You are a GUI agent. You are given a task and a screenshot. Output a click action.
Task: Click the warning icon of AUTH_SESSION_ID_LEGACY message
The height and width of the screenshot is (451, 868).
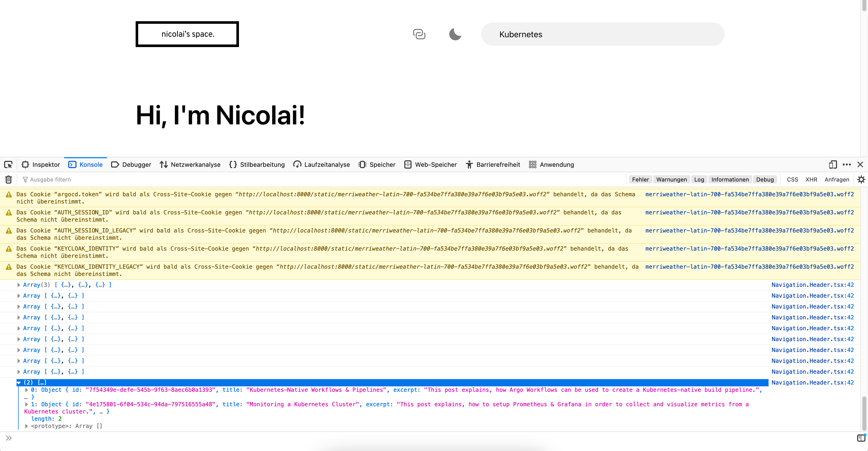9,231
